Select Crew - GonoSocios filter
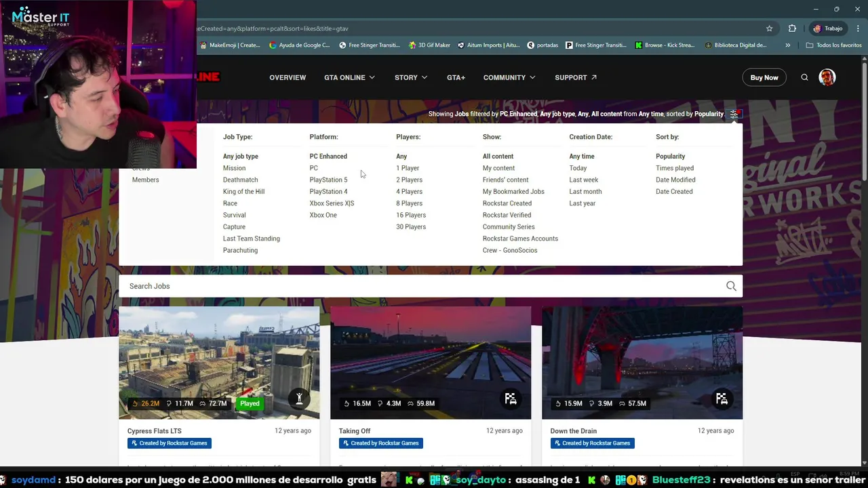 click(x=510, y=250)
